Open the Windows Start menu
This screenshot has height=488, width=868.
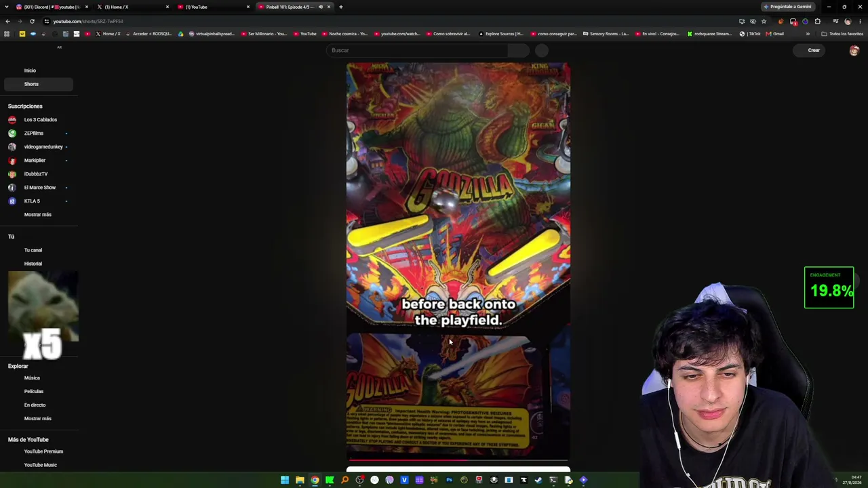(285, 480)
